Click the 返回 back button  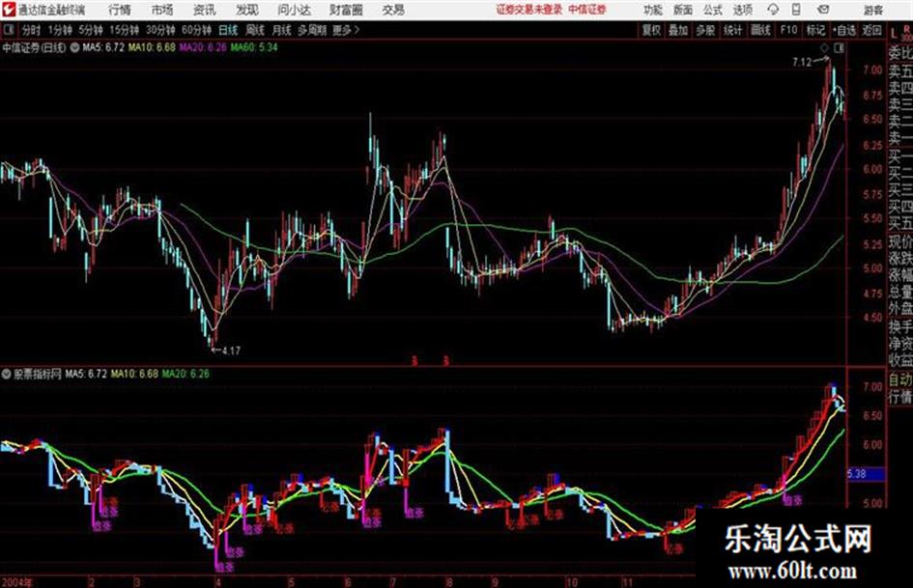(871, 30)
